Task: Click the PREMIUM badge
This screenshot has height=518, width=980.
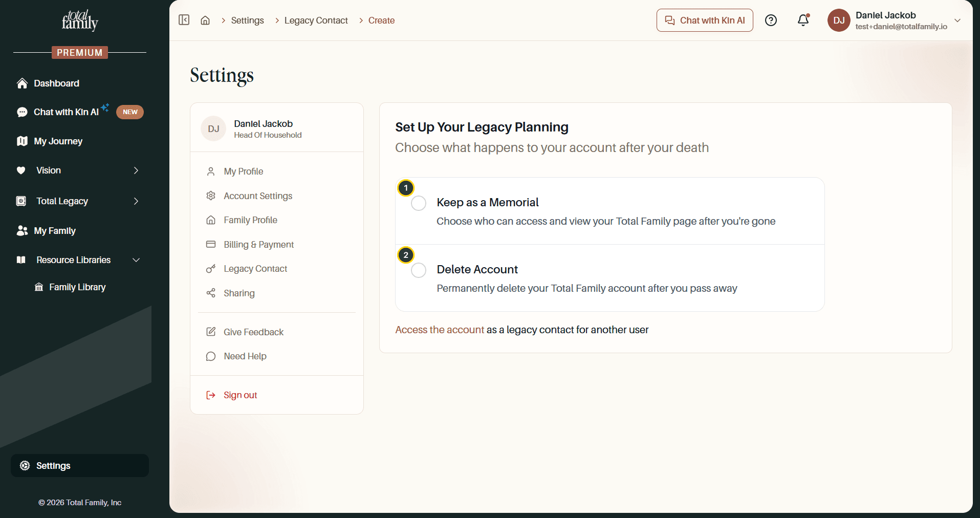Action: (x=80, y=53)
